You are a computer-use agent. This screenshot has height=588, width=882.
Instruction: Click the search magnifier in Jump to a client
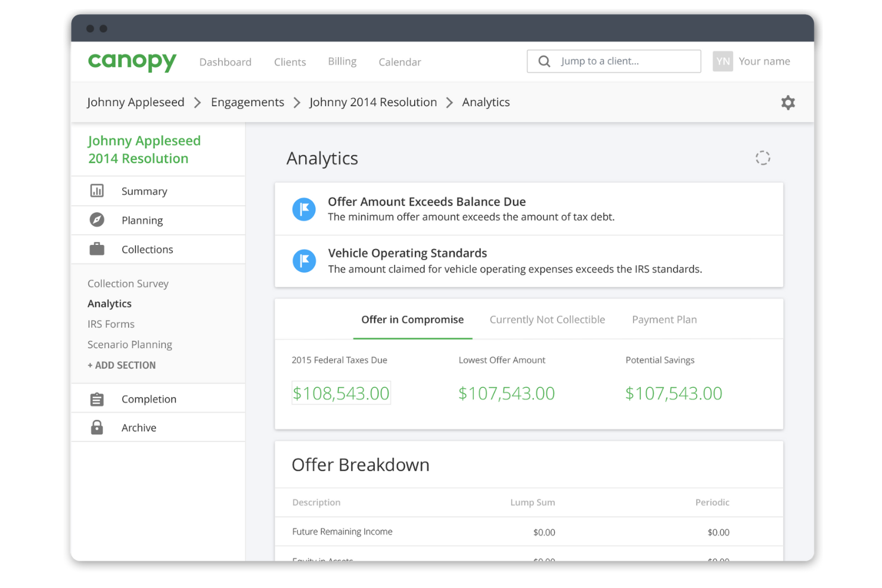pyautogui.click(x=544, y=61)
